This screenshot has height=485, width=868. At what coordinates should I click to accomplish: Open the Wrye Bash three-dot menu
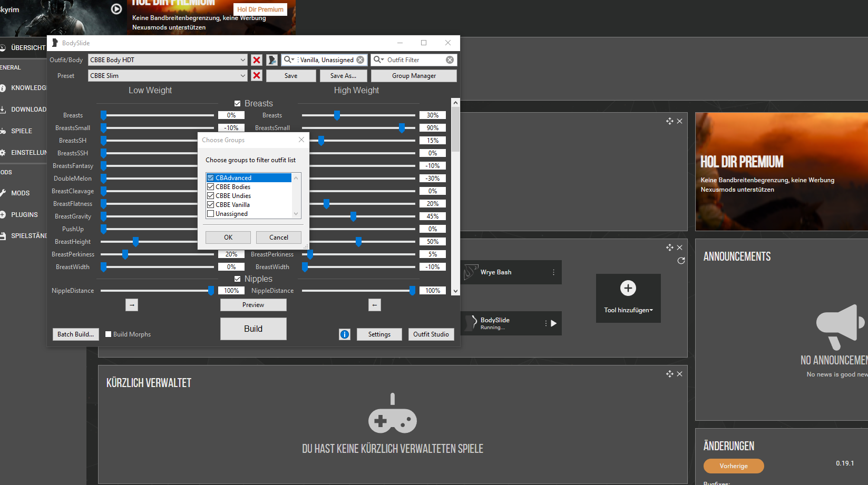point(553,272)
